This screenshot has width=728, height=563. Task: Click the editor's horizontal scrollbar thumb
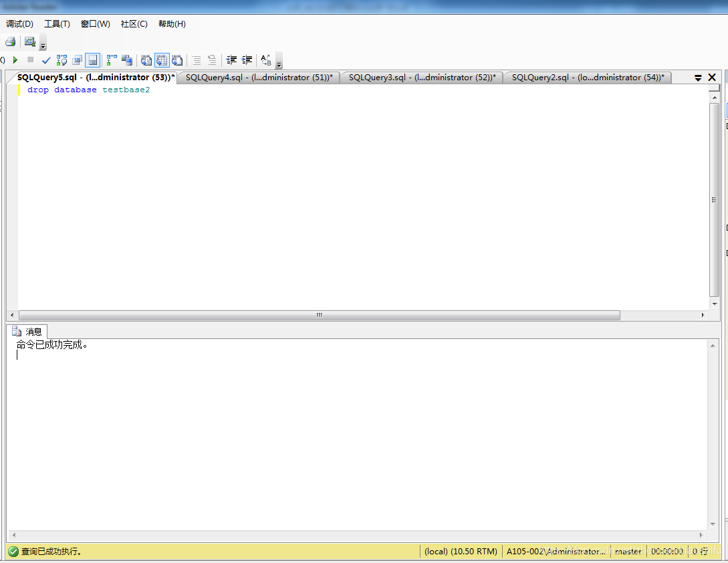click(x=320, y=315)
